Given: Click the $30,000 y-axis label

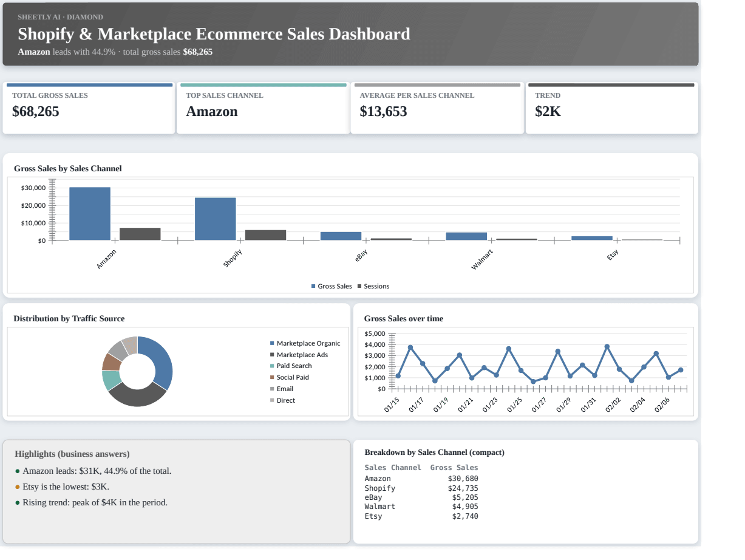Looking at the screenshot, I should pyautogui.click(x=33, y=188).
